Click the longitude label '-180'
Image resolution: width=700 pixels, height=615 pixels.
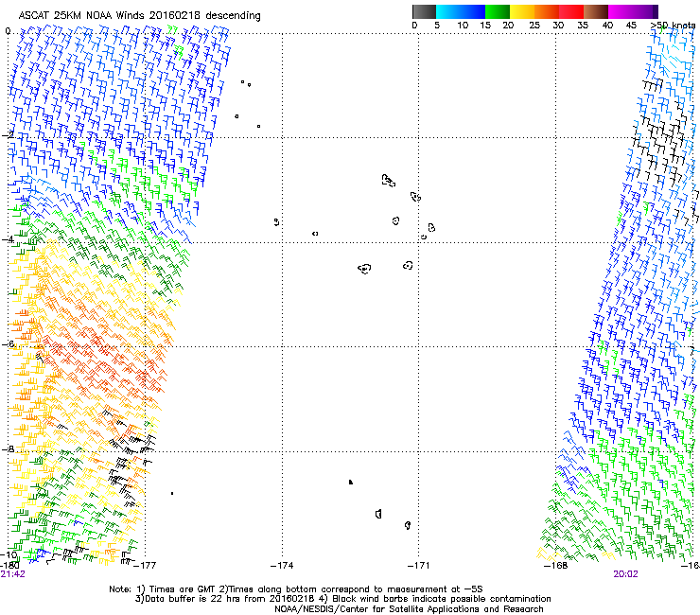pos(9,565)
